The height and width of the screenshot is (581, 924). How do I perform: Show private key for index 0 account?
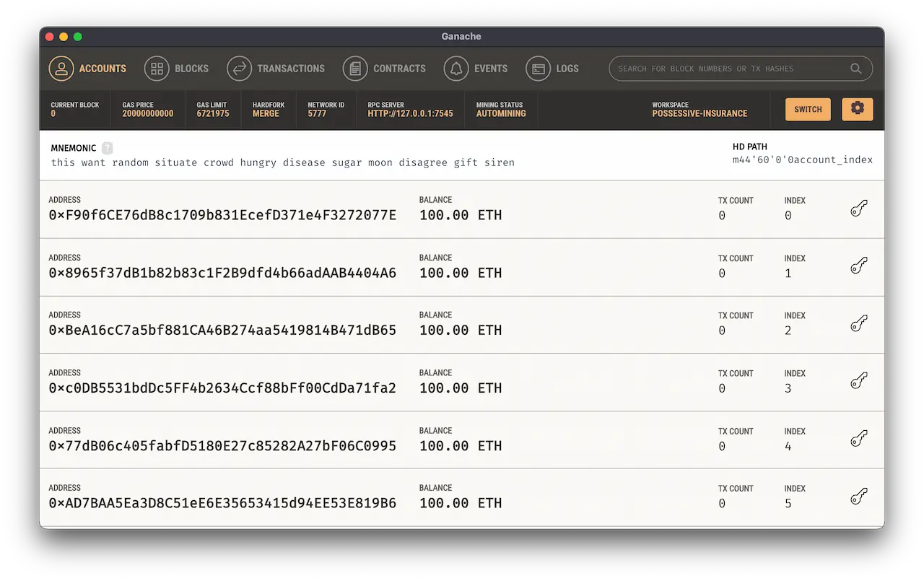pos(858,209)
